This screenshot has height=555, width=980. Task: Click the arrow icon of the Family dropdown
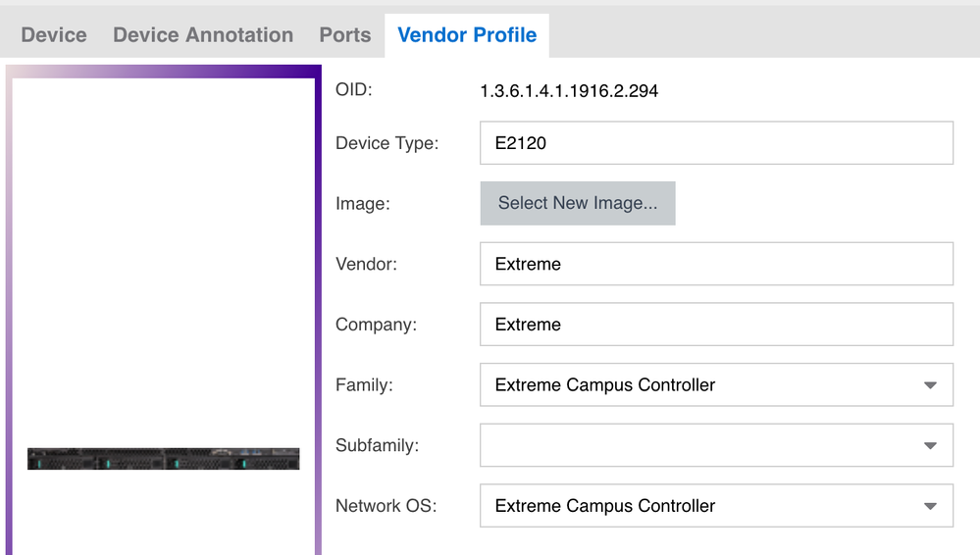pos(931,386)
